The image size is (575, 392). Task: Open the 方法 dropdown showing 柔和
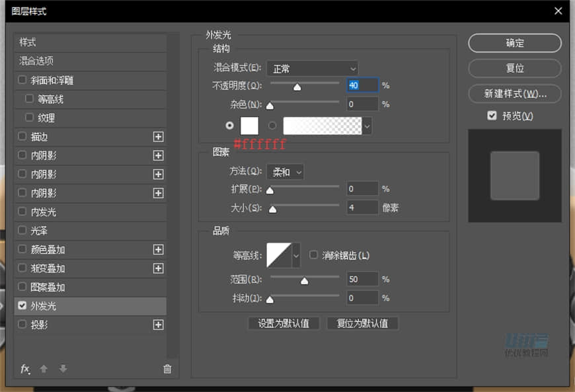284,172
